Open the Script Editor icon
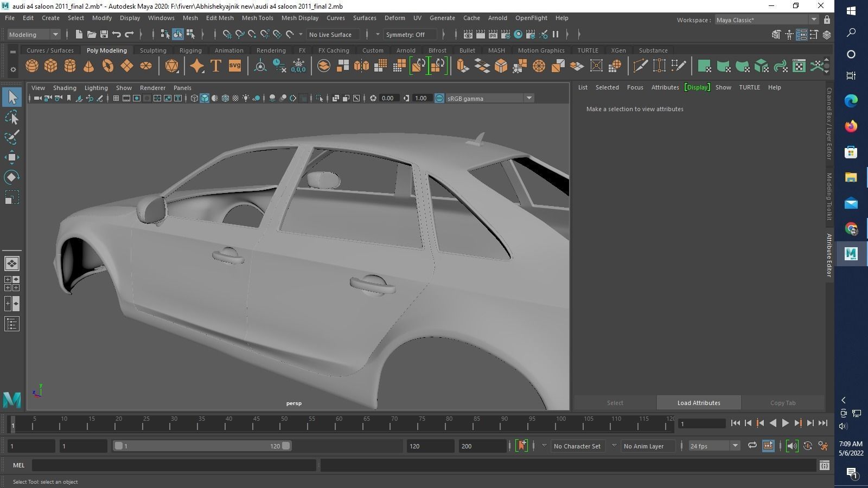Screen dimensions: 868x488 (825, 465)
